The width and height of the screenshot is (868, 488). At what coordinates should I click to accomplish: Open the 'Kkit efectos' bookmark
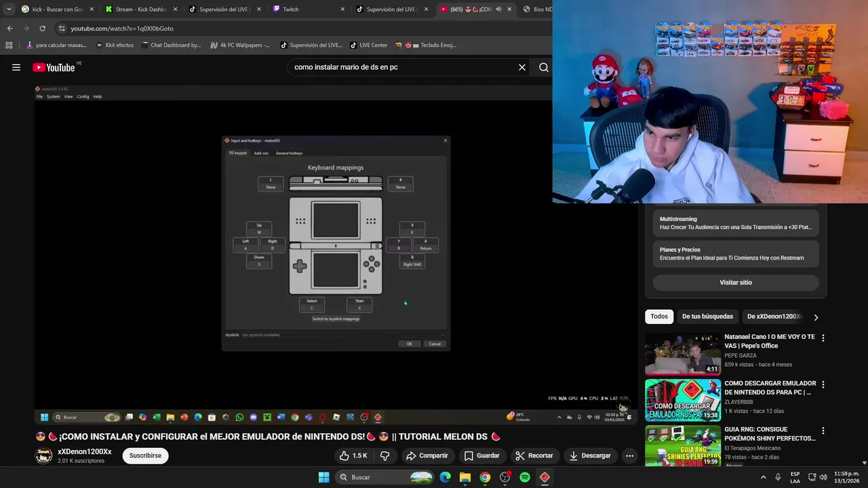tap(115, 45)
